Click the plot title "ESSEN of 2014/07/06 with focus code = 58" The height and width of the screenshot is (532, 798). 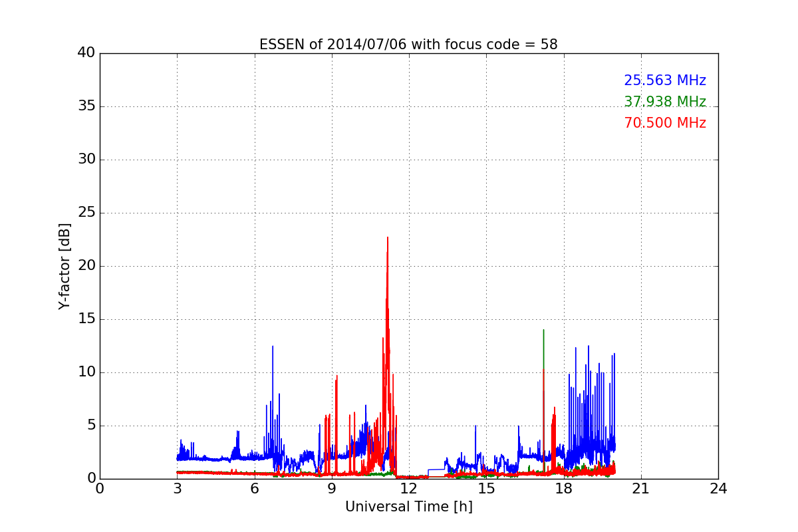[x=408, y=45]
